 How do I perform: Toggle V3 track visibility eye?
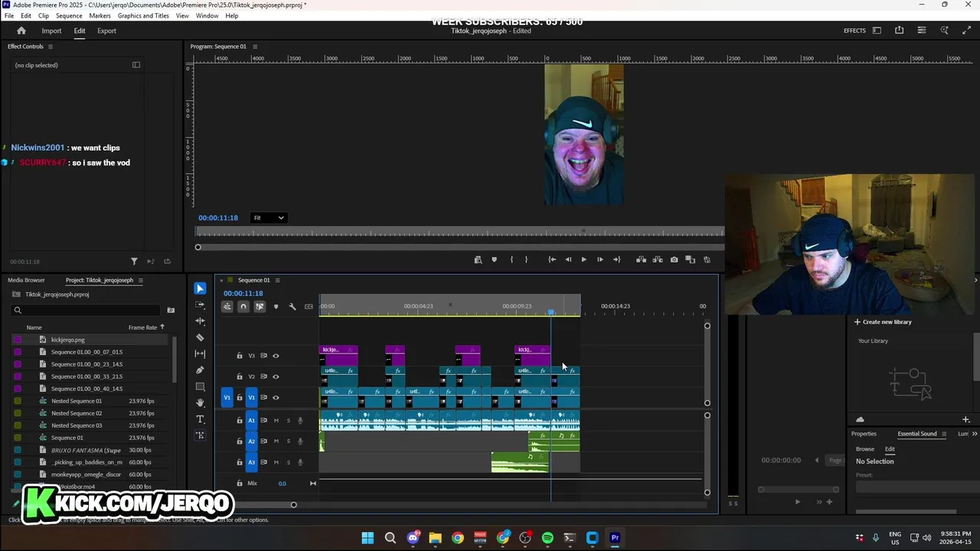[x=276, y=356]
